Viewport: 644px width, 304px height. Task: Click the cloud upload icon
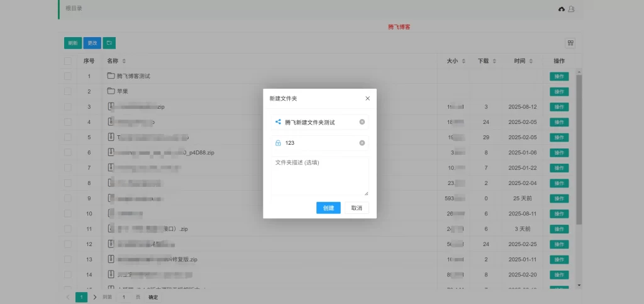click(562, 9)
